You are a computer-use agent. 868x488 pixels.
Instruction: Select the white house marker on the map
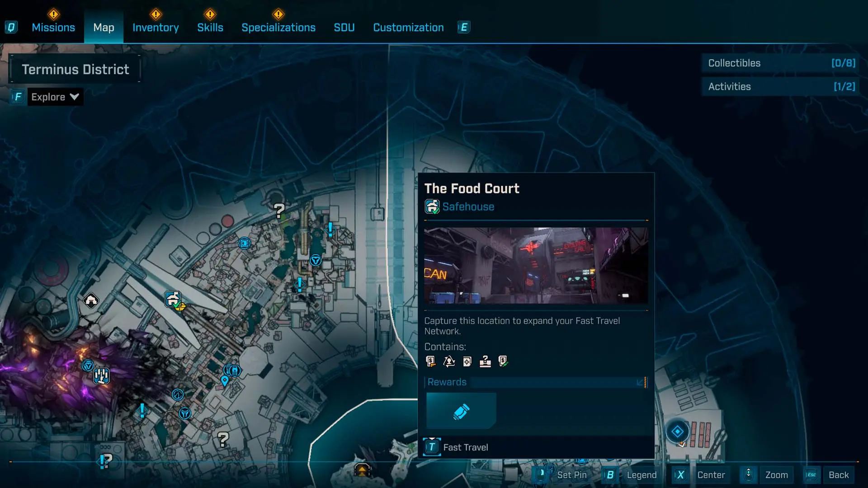[x=91, y=300]
